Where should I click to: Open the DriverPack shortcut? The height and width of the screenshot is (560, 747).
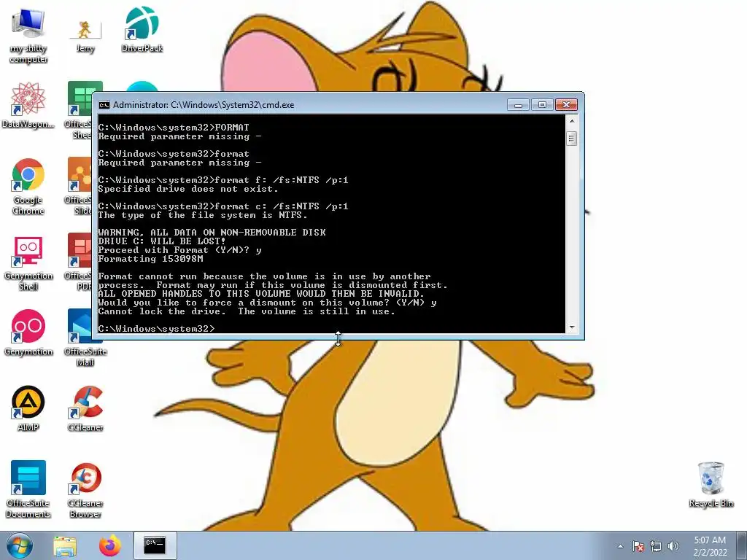click(x=142, y=29)
